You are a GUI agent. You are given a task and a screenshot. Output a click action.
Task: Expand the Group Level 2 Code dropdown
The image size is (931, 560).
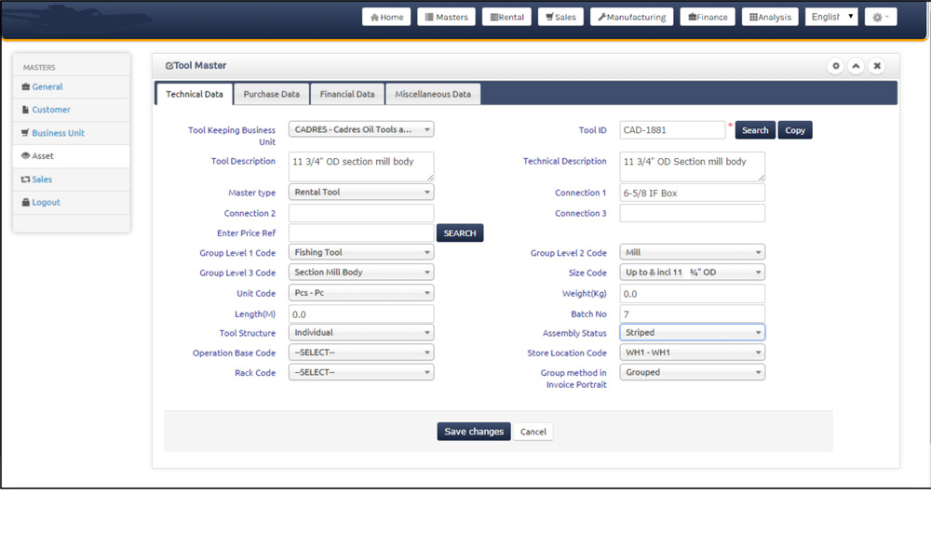pos(692,252)
